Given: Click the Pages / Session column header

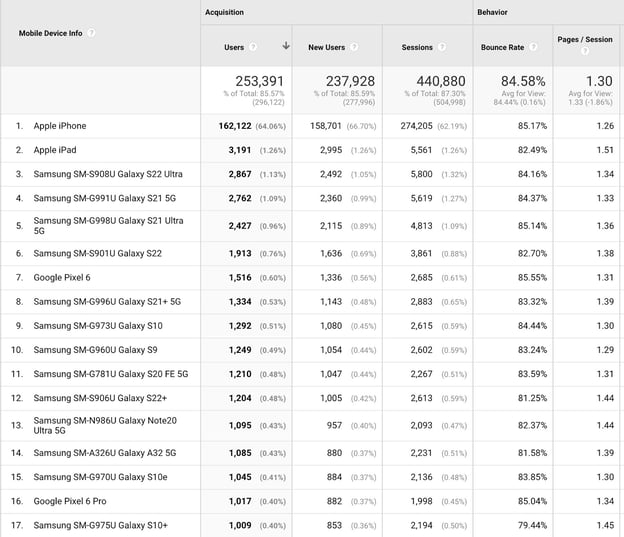Looking at the screenshot, I should (x=584, y=40).
